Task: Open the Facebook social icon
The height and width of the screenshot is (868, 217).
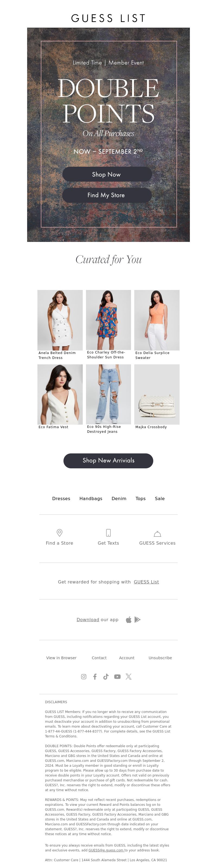Action: pyautogui.click(x=95, y=676)
